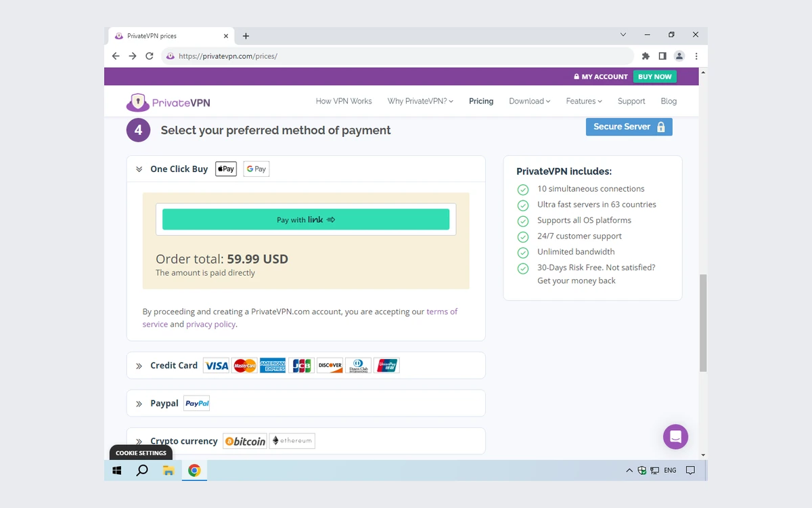
Task: Open COOKIE SETTINGS
Action: [x=141, y=453]
